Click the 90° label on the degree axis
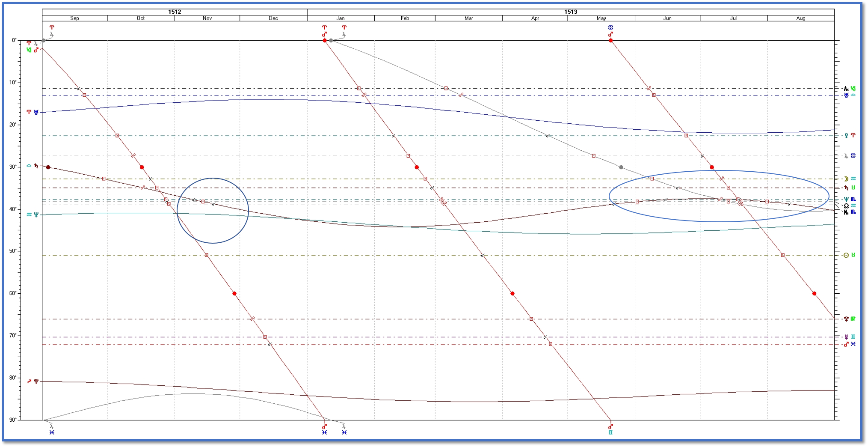 tap(14, 420)
